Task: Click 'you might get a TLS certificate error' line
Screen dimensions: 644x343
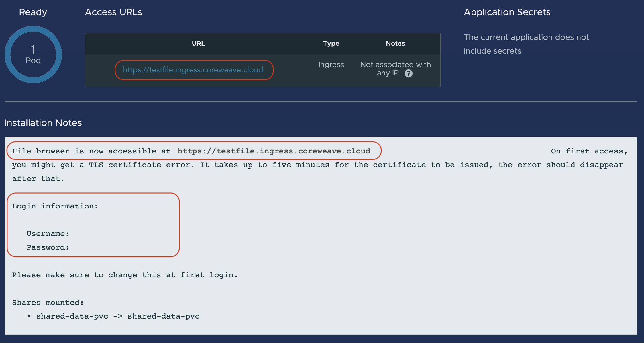Action: 317,165
